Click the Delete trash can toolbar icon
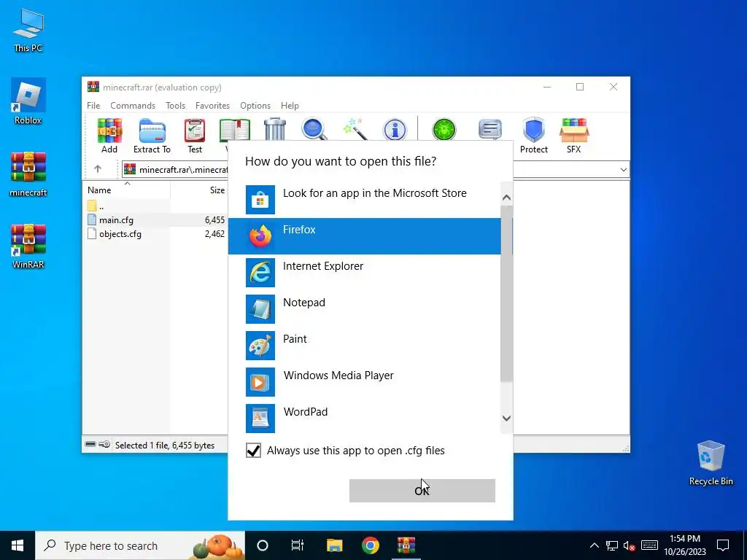This screenshot has height=560, width=747. coord(275,129)
